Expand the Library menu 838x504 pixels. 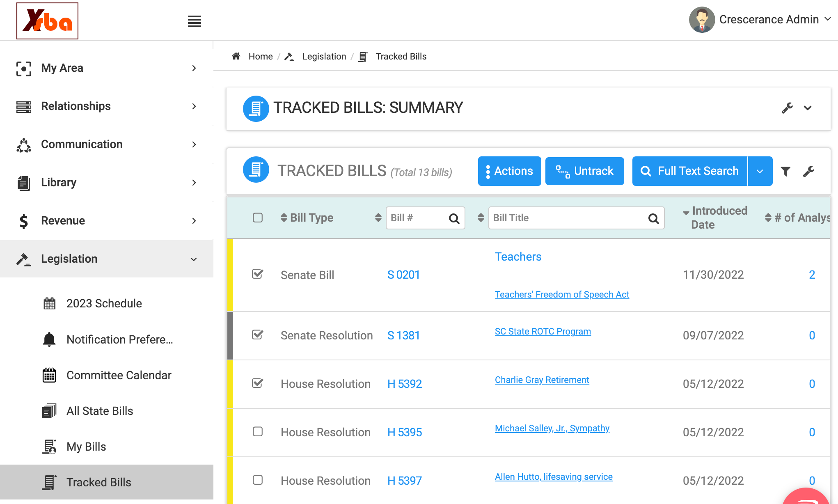pyautogui.click(x=107, y=183)
